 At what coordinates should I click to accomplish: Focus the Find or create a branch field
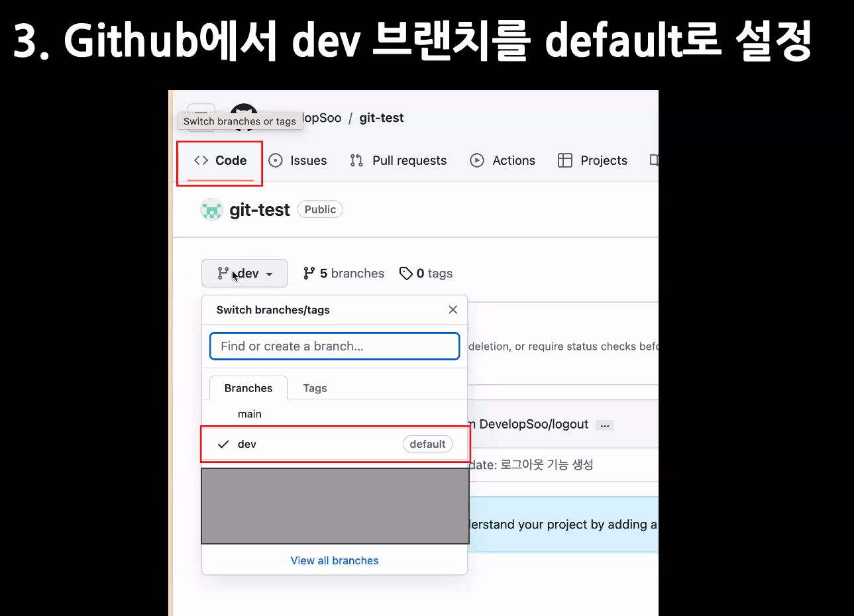point(335,346)
